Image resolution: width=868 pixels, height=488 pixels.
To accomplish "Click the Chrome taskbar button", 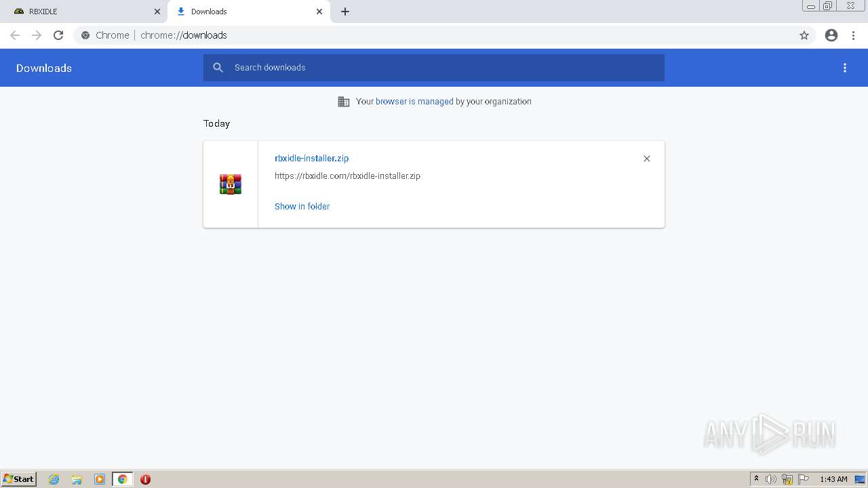I will click(x=122, y=479).
